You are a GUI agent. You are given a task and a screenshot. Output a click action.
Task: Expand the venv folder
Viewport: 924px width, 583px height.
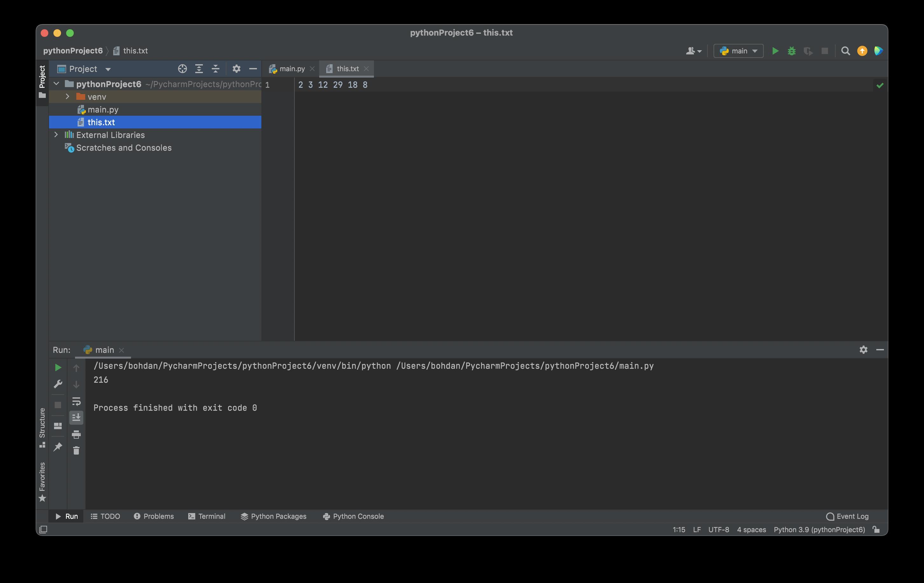pyautogui.click(x=67, y=97)
